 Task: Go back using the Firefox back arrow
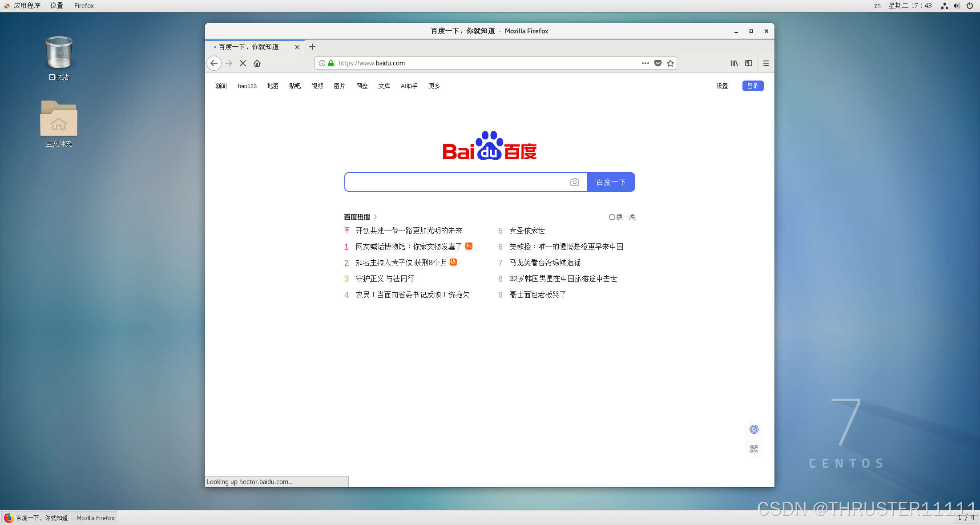(214, 63)
